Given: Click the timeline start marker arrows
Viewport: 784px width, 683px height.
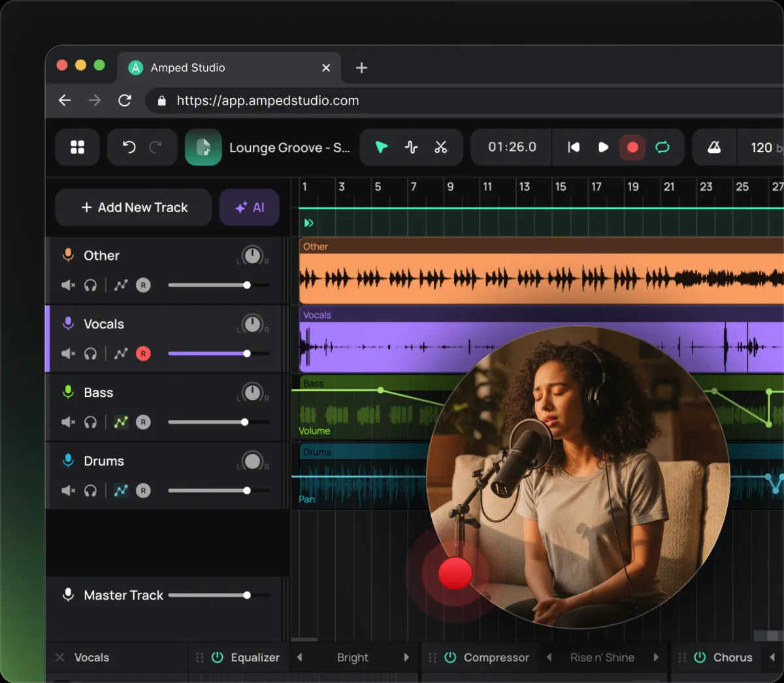Looking at the screenshot, I should click(x=309, y=223).
